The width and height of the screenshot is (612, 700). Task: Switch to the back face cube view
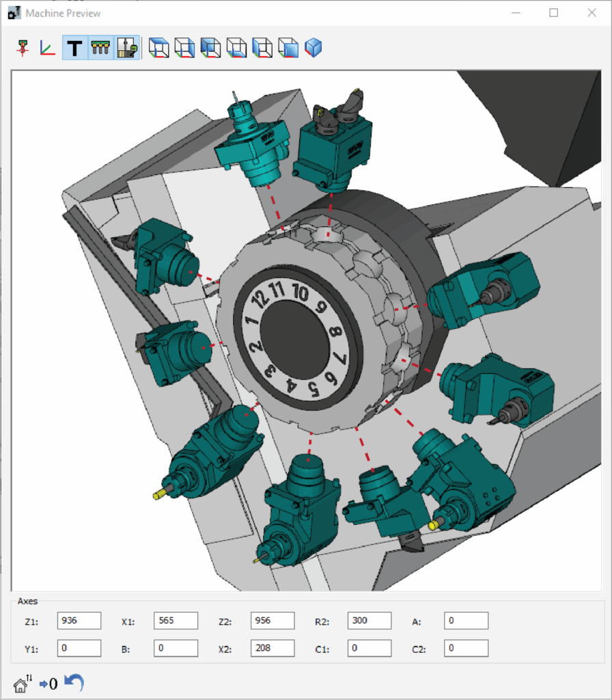[x=210, y=48]
